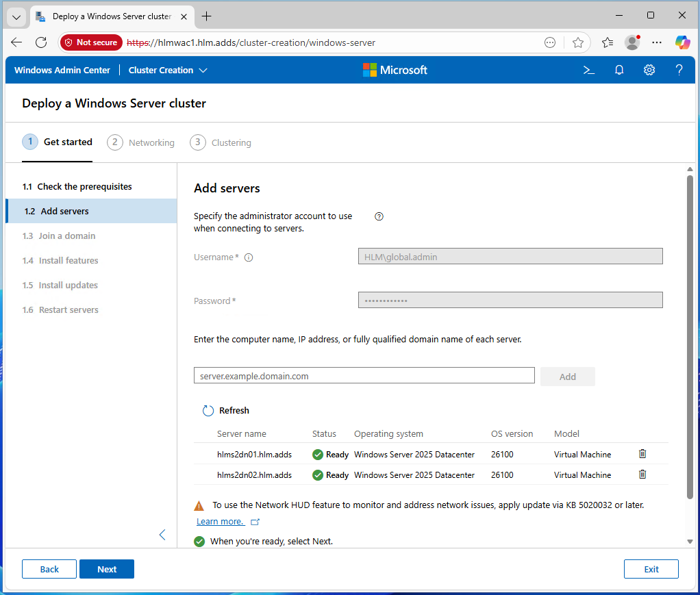
Task: Open the notifications bell
Action: point(619,70)
